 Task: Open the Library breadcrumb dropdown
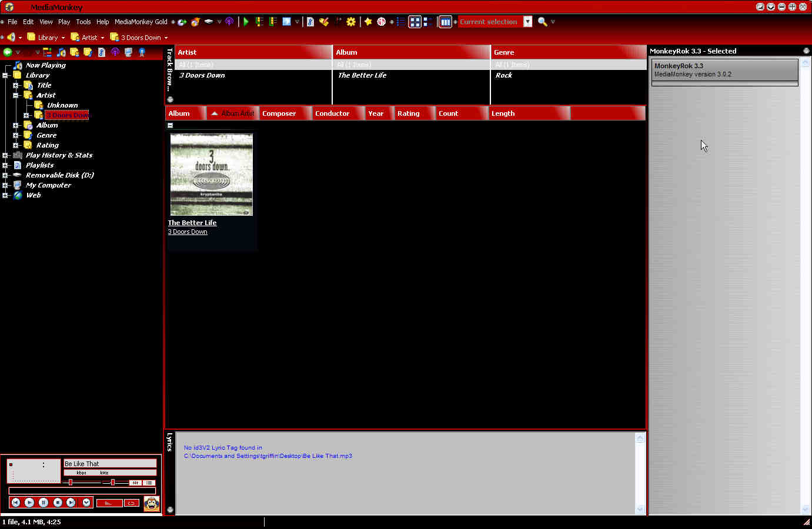pyautogui.click(x=63, y=38)
